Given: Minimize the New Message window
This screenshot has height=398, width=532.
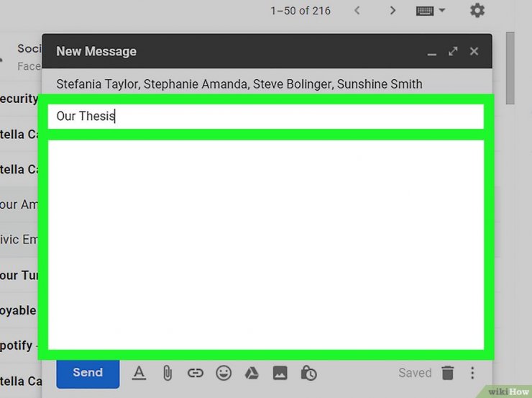Looking at the screenshot, I should coord(431,52).
